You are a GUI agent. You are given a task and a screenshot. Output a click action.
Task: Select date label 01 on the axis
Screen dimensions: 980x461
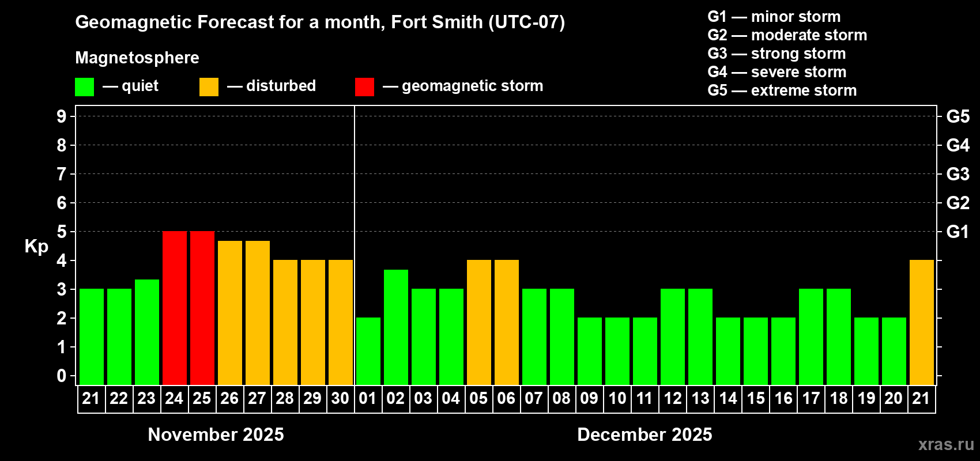(x=368, y=399)
